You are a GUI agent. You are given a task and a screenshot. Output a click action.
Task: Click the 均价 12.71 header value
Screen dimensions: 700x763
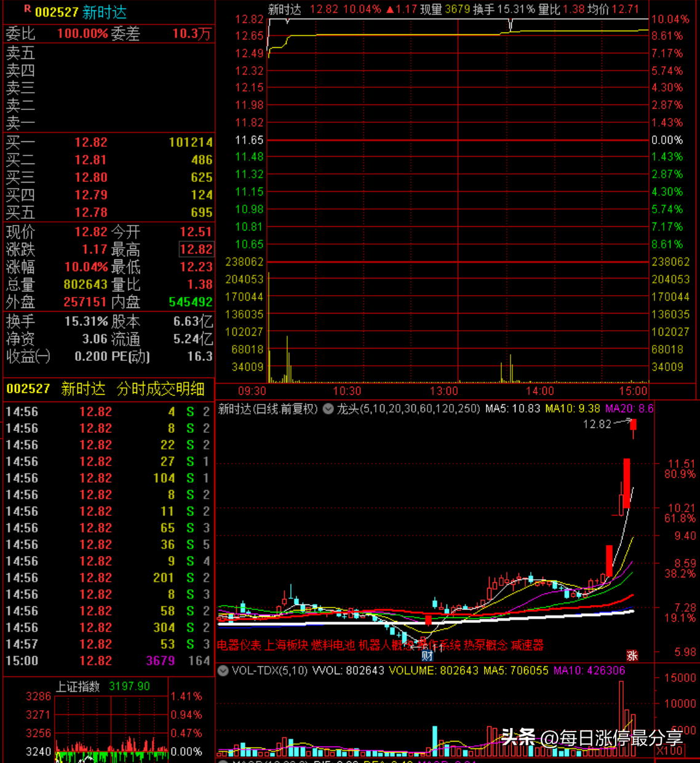613,9
